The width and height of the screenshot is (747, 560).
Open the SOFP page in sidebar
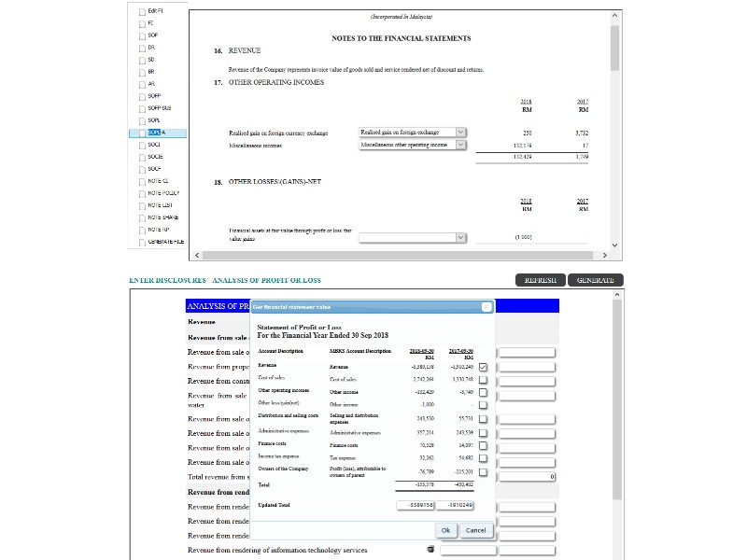click(x=154, y=95)
